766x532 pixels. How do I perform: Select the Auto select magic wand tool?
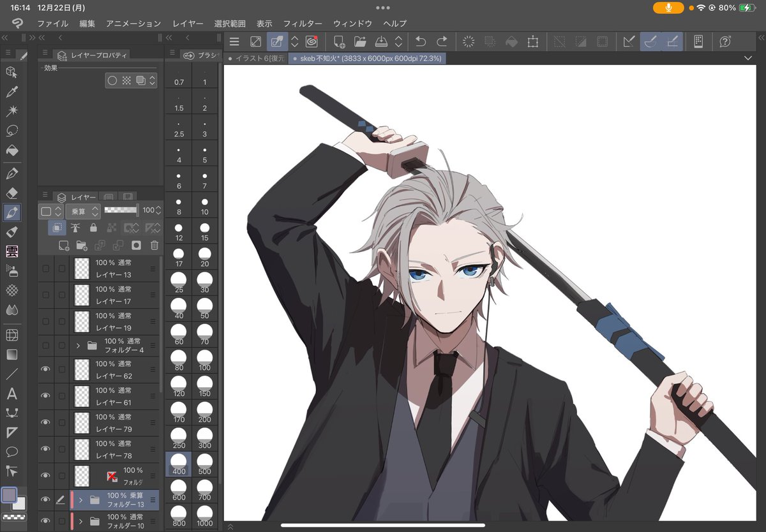point(11,112)
